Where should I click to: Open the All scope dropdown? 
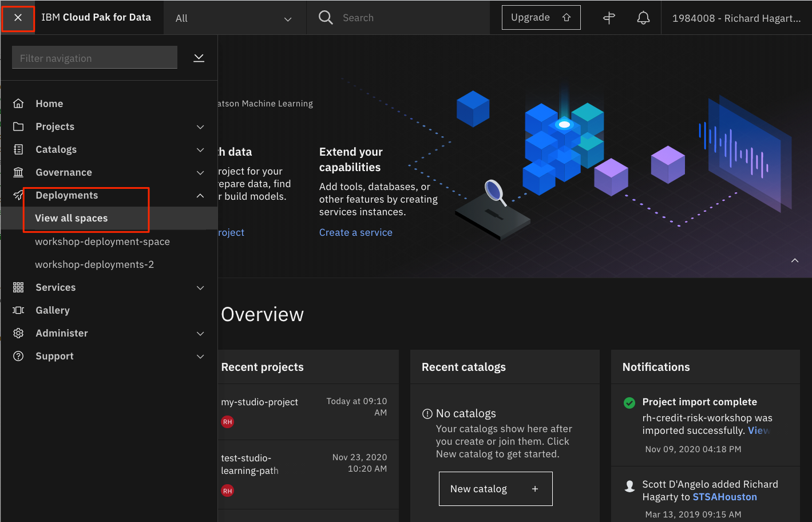click(x=235, y=18)
